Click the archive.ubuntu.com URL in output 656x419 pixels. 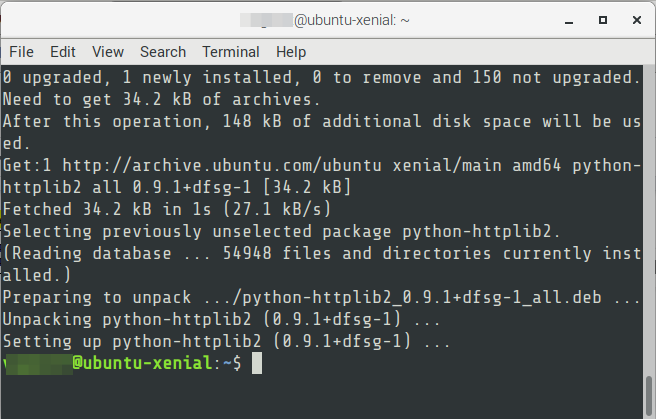click(x=222, y=166)
